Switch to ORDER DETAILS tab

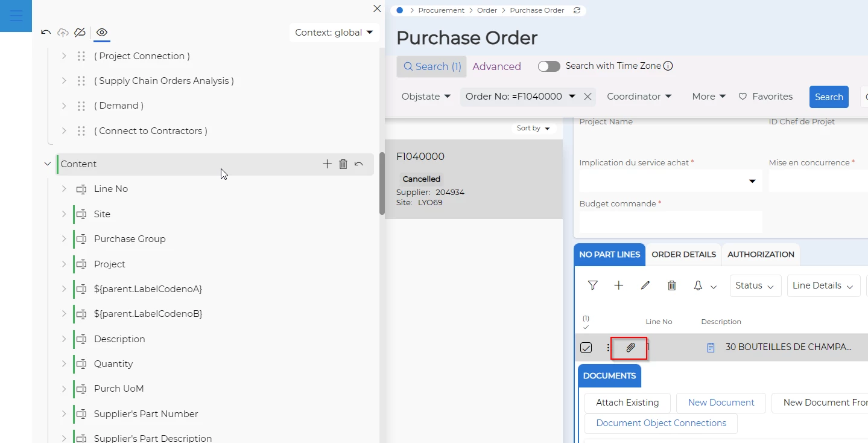tap(683, 255)
